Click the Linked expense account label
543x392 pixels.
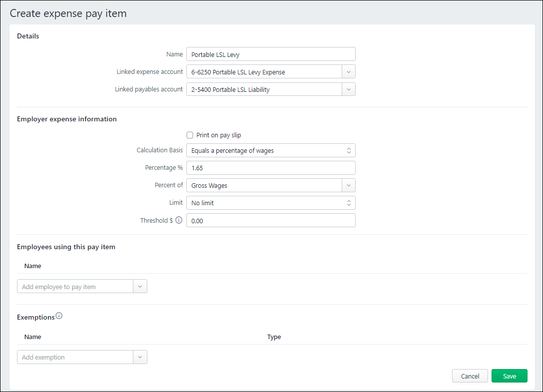(149, 72)
